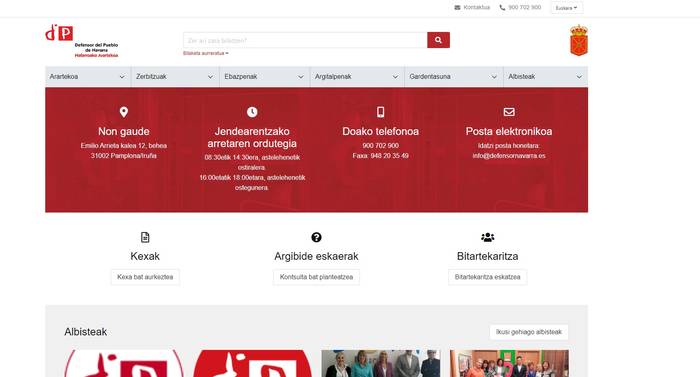Open the first news thumbnail with white logo
700x377 pixels.
(x=124, y=363)
